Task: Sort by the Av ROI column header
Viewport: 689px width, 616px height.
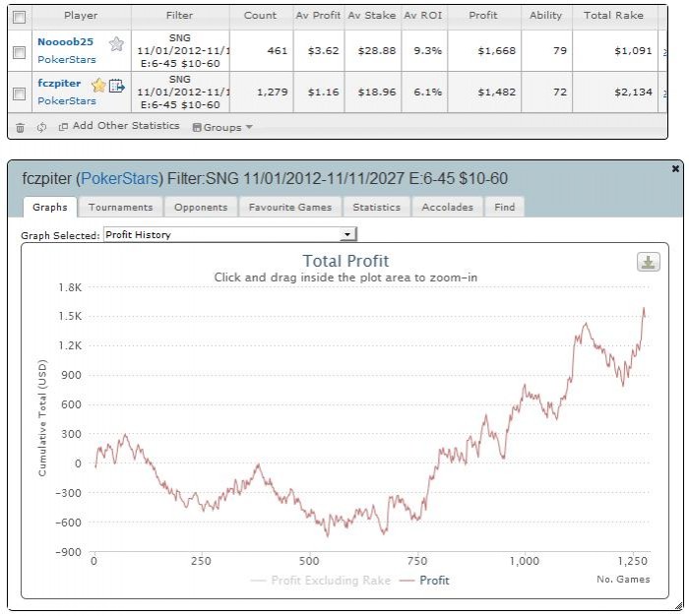Action: 423,16
